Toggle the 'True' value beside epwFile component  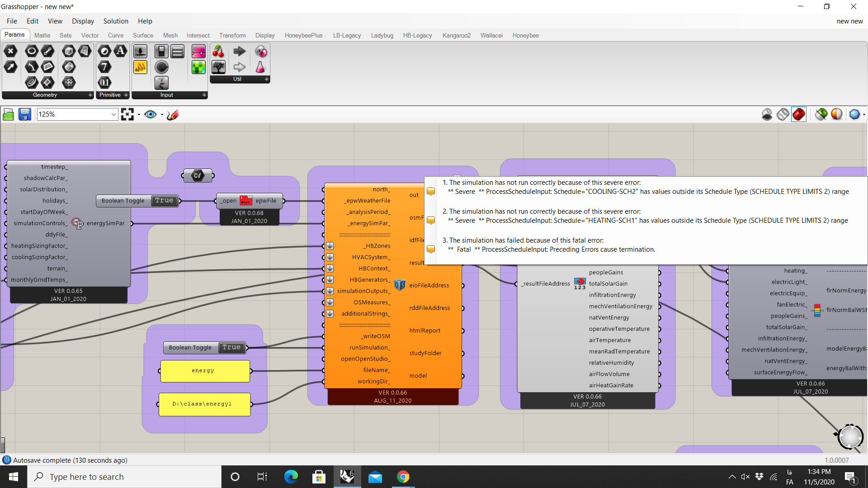pos(164,201)
